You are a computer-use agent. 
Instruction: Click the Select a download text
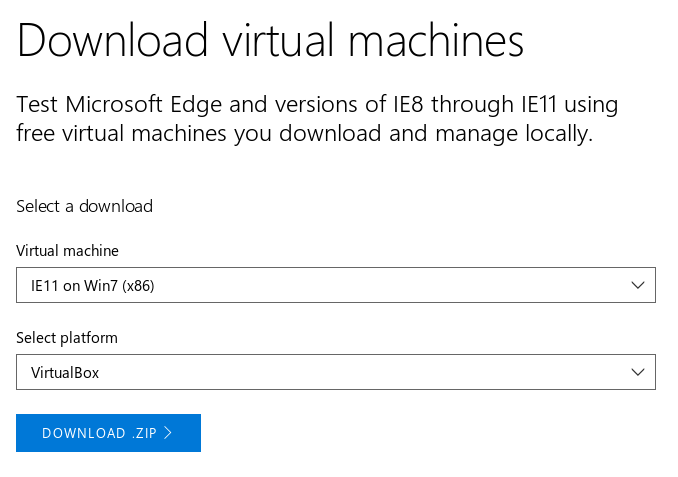click(84, 206)
